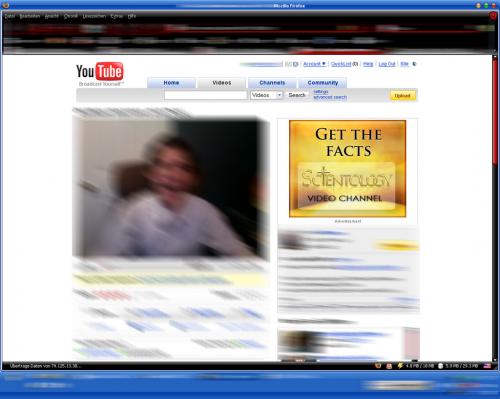Click the lightning bolt cache status icon

pos(400,366)
